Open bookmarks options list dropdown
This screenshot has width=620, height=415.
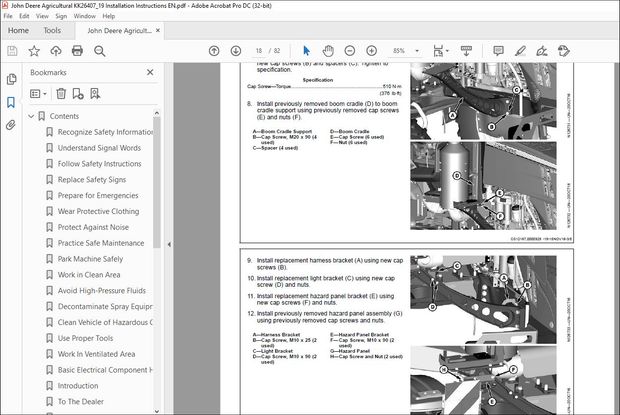38,94
